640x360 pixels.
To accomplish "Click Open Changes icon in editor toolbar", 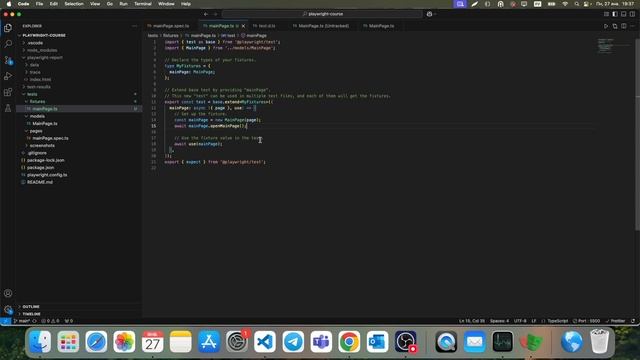I will pos(615,26).
